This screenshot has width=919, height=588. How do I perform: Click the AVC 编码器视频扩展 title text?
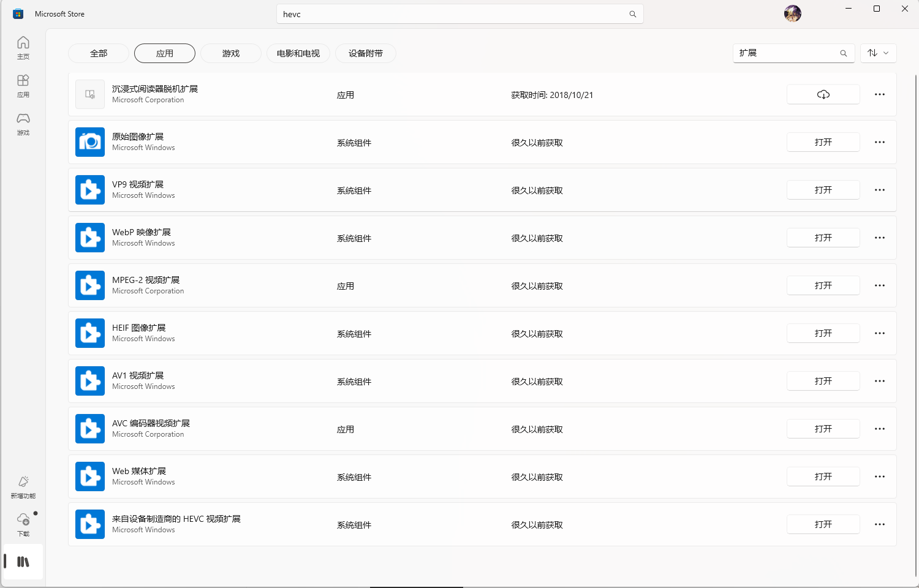151,423
